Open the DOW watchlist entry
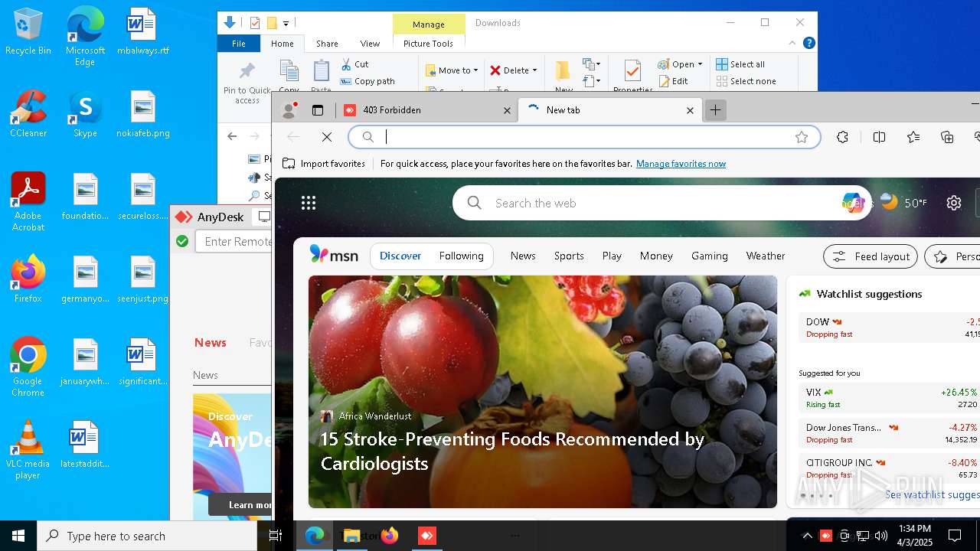980x551 pixels. pyautogui.click(x=889, y=328)
